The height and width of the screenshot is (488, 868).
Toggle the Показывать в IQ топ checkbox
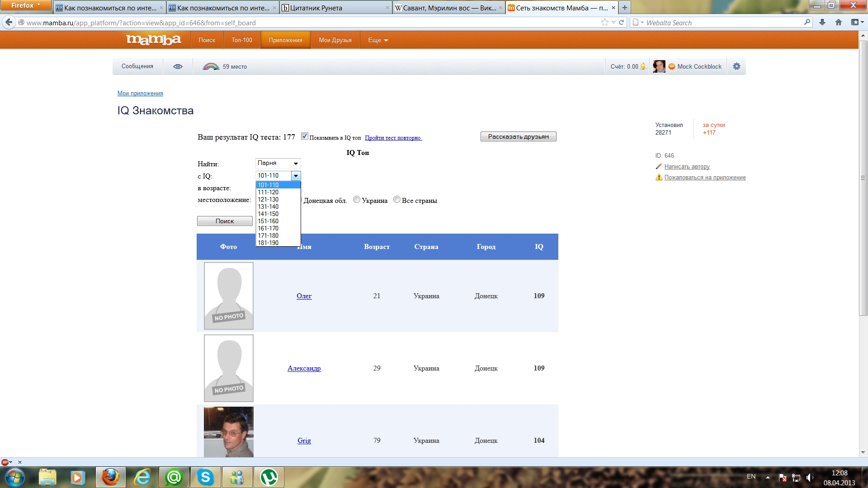point(305,136)
